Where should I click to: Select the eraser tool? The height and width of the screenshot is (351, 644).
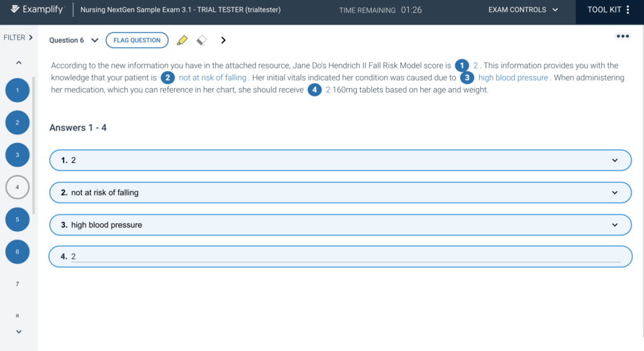point(201,40)
